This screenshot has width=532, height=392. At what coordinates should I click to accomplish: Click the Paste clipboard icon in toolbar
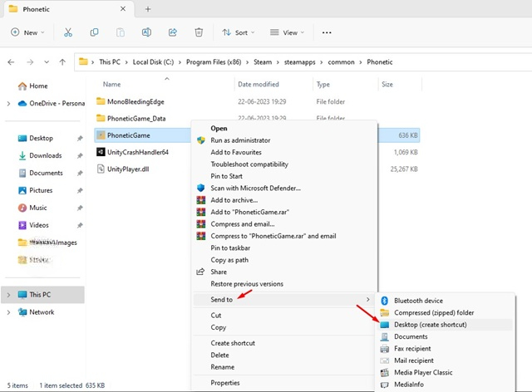click(121, 32)
